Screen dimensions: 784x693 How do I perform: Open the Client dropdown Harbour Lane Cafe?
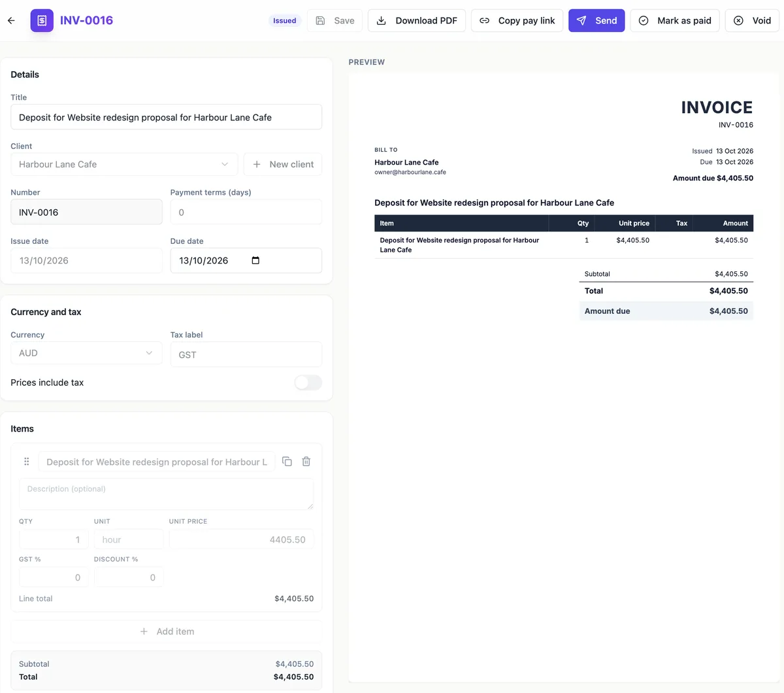[x=123, y=164]
